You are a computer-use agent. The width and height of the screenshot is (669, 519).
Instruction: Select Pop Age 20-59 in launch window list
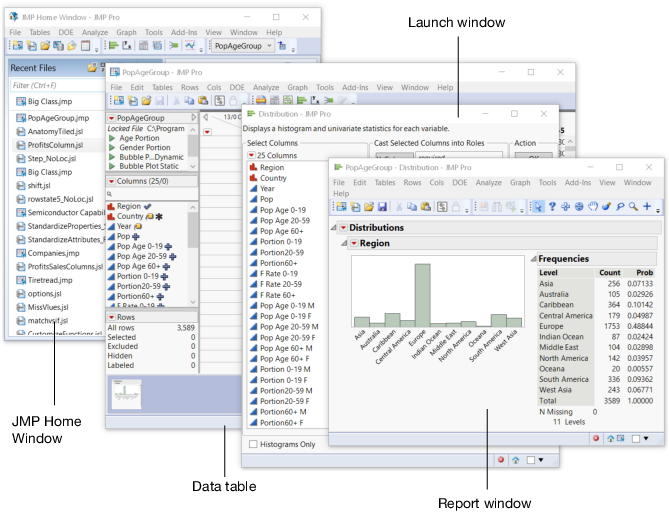click(x=285, y=221)
